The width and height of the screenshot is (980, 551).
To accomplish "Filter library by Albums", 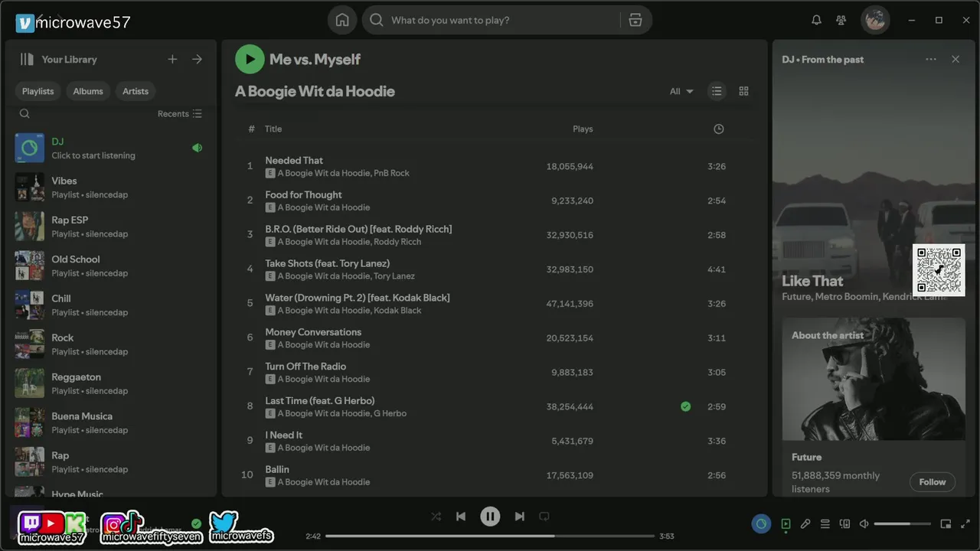I will [88, 91].
